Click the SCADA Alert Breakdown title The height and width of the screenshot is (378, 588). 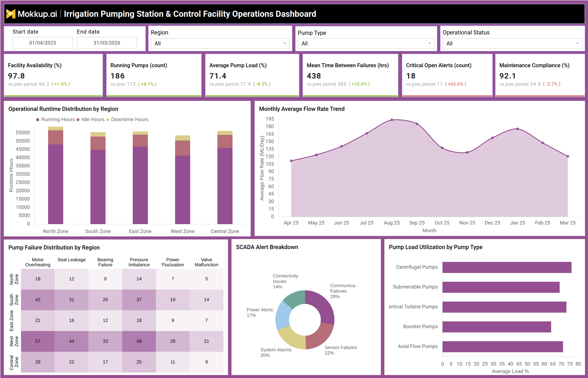point(267,247)
